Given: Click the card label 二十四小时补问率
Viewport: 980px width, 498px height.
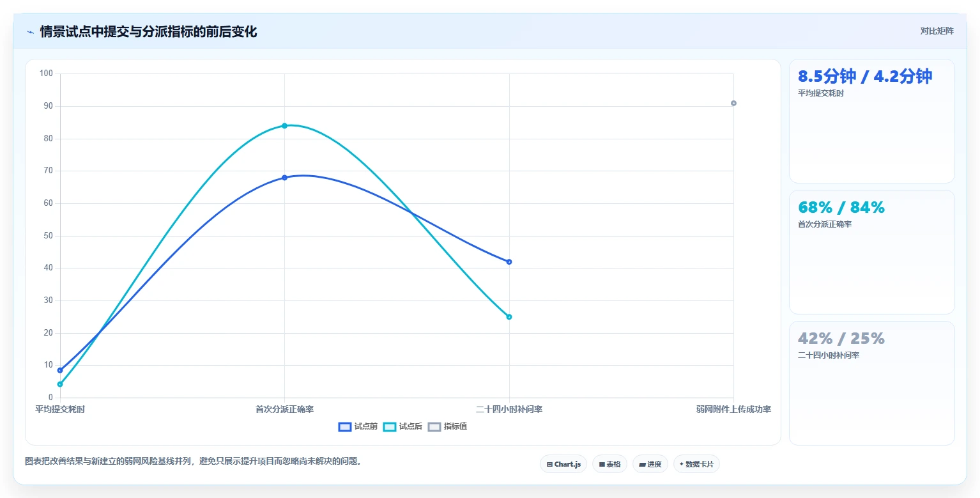Looking at the screenshot, I should click(829, 355).
